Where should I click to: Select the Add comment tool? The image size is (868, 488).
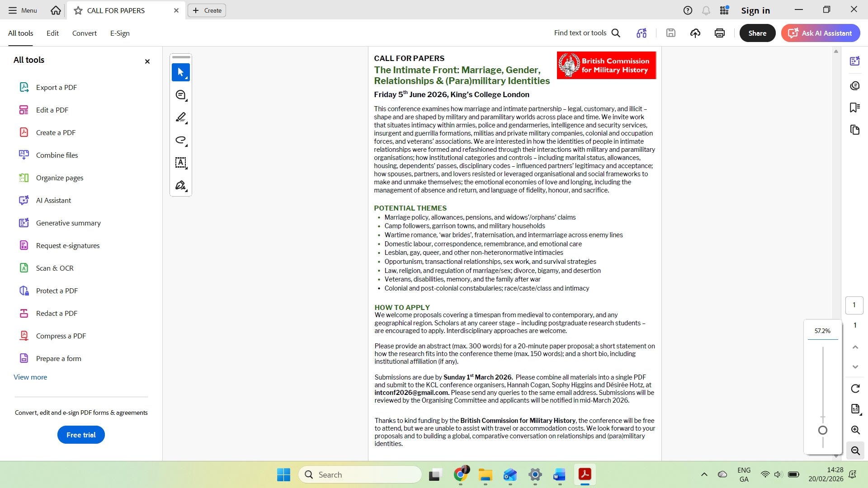(x=180, y=95)
